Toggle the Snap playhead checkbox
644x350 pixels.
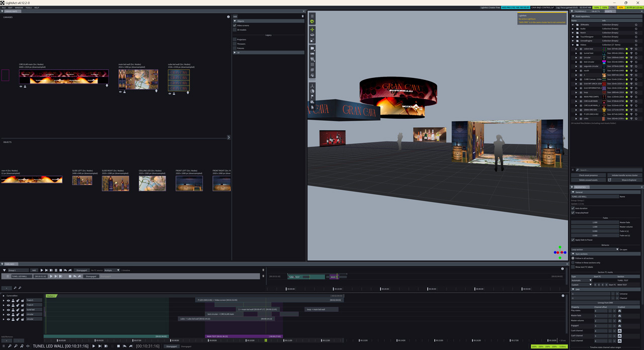click(x=573, y=213)
